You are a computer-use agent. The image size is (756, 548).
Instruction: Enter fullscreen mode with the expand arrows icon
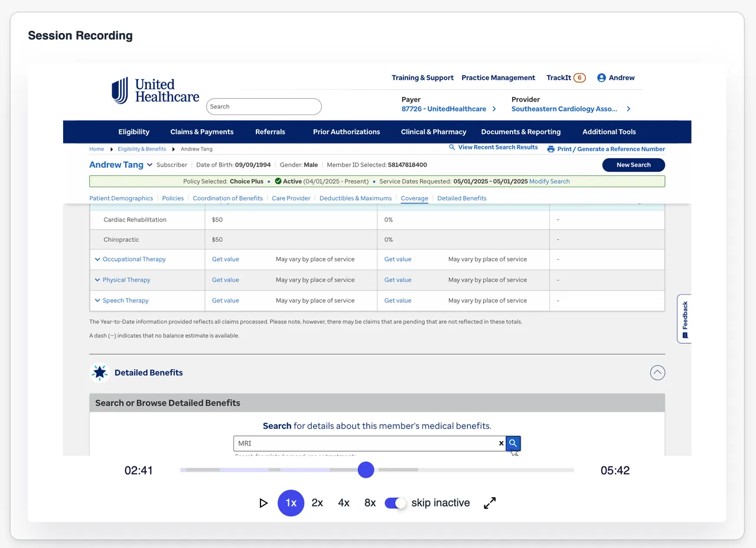tap(490, 503)
